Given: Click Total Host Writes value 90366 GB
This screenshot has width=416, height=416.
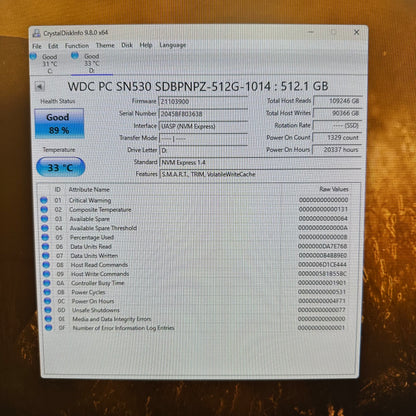Looking at the screenshot, I should [337, 113].
